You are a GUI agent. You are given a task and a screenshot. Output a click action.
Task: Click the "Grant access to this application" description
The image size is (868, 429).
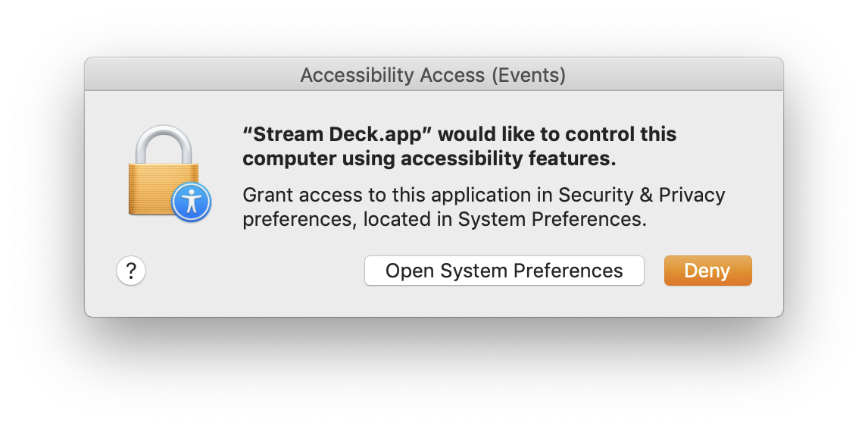tap(397, 195)
